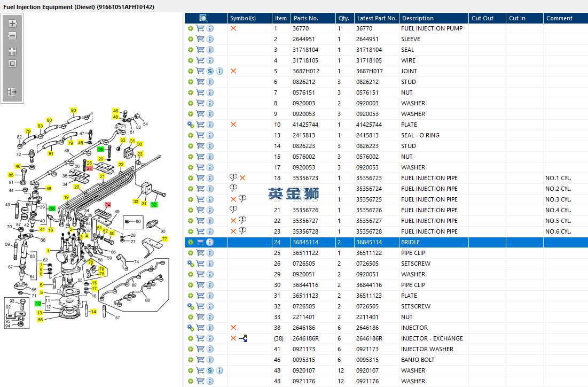Click PIPE CLIP description on item 25 row
588x387 pixels.
(x=413, y=253)
